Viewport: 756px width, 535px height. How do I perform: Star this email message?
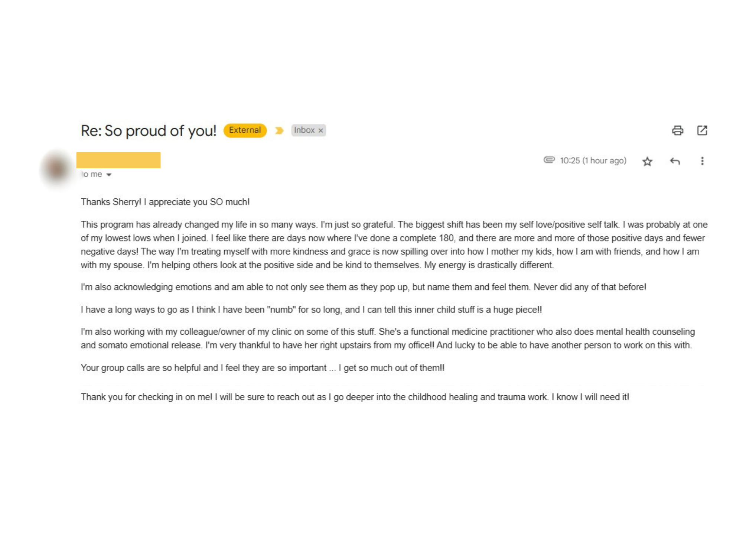click(647, 161)
